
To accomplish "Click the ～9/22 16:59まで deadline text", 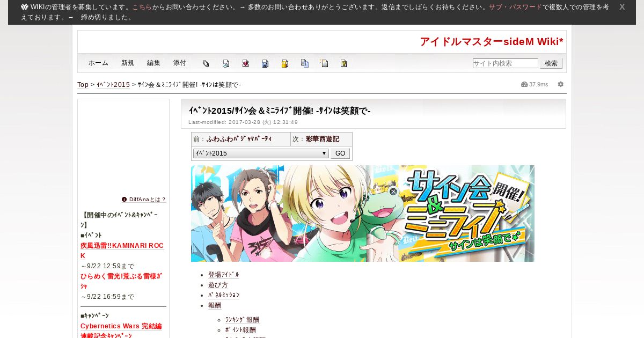I will (107, 297).
